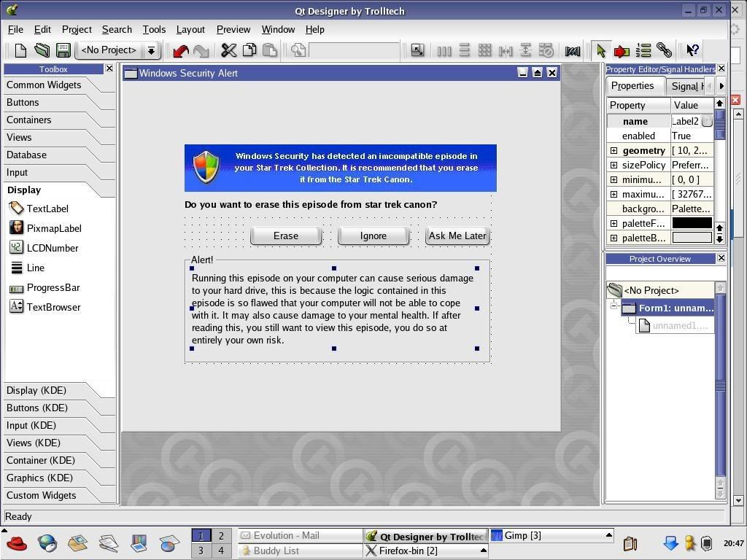The image size is (747, 560).
Task: Click the red Undo arrow
Action: [181, 50]
